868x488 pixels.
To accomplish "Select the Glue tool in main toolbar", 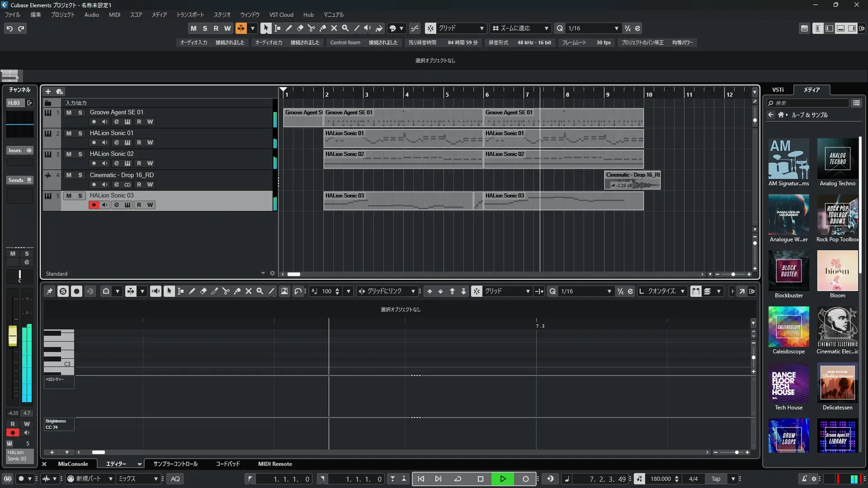I will coord(323,28).
